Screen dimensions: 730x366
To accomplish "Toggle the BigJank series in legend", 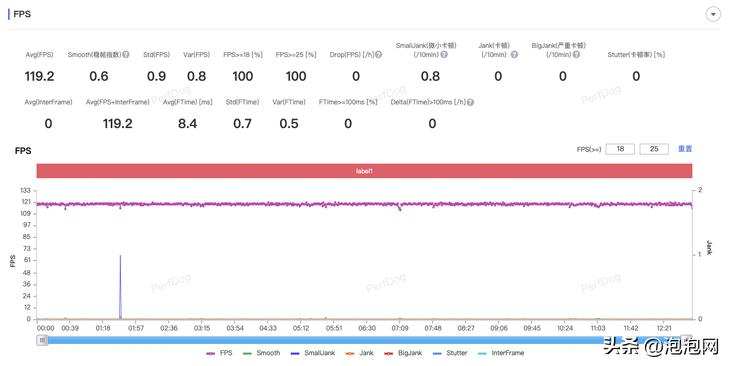I will click(403, 353).
